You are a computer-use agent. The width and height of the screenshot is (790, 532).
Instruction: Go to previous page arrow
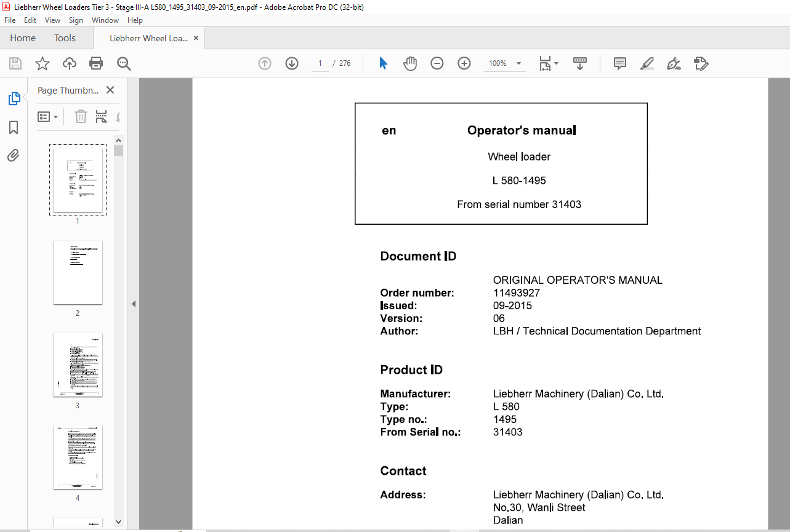[x=265, y=63]
